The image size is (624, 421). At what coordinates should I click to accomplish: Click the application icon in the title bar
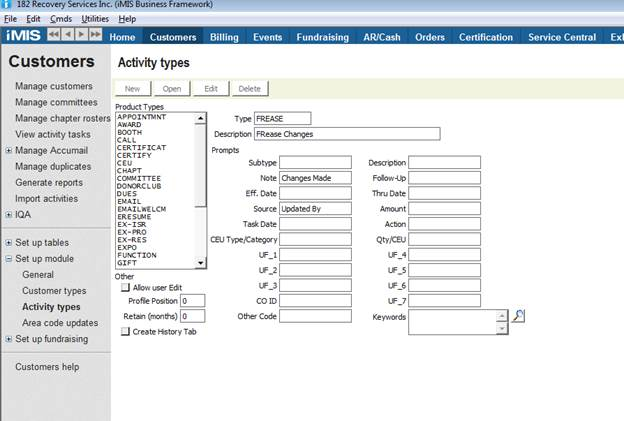coord(8,6)
